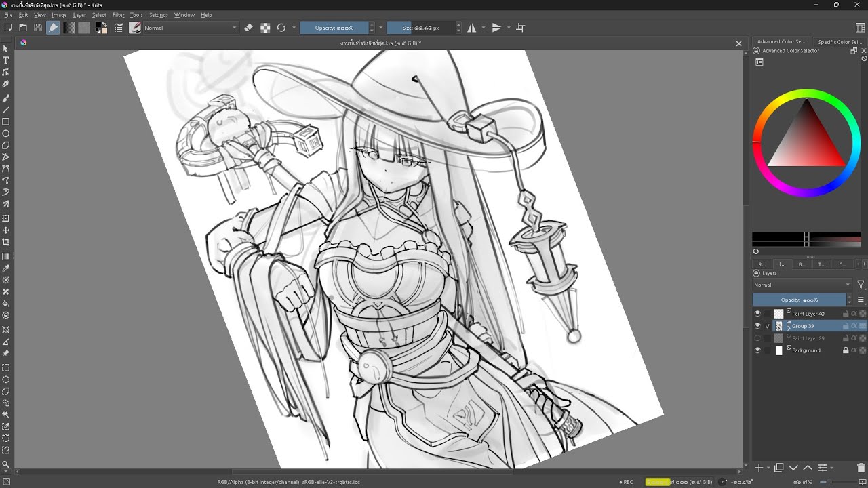Show Paint Layer 29 via eye icon
This screenshot has width=868, height=488.
coord(757,338)
